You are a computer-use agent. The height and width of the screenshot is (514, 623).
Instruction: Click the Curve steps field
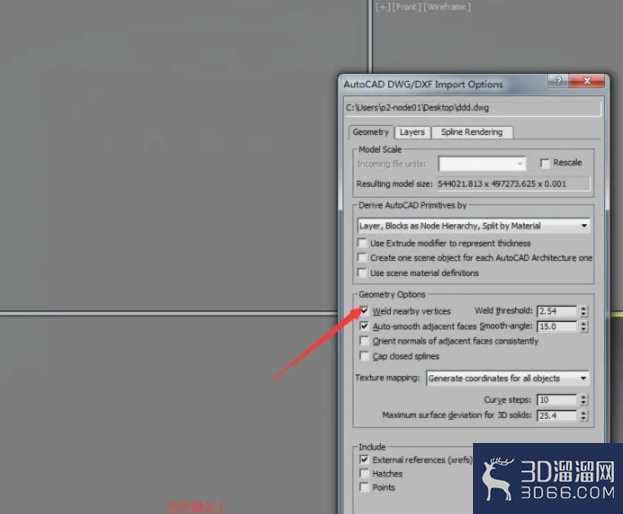click(x=557, y=400)
